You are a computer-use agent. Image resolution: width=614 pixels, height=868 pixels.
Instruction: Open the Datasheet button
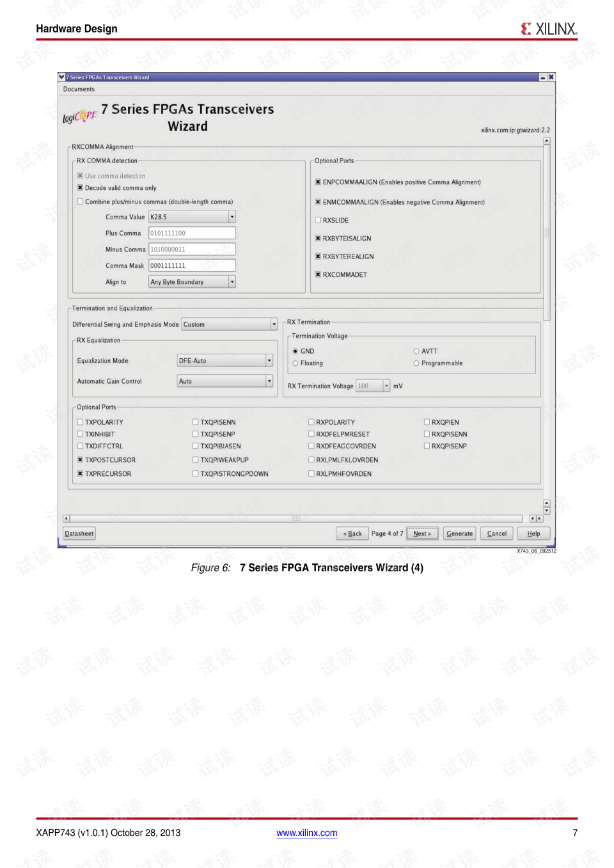79,533
